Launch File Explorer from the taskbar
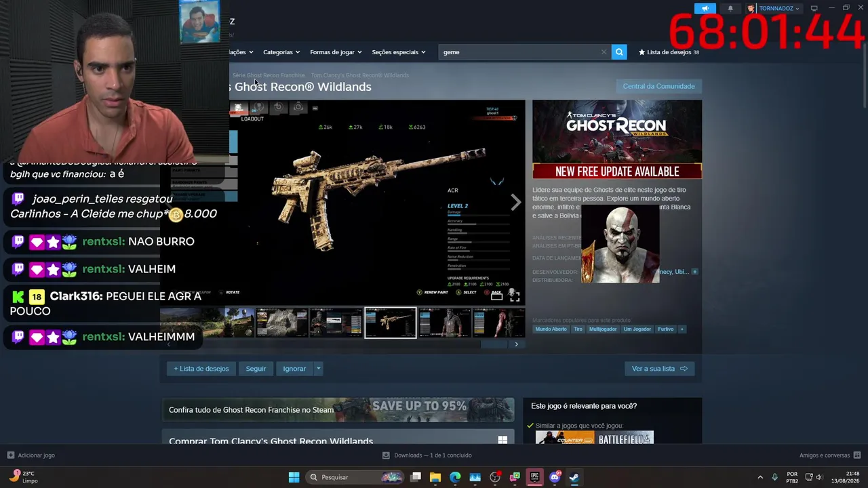The width and height of the screenshot is (868, 488). click(x=435, y=477)
